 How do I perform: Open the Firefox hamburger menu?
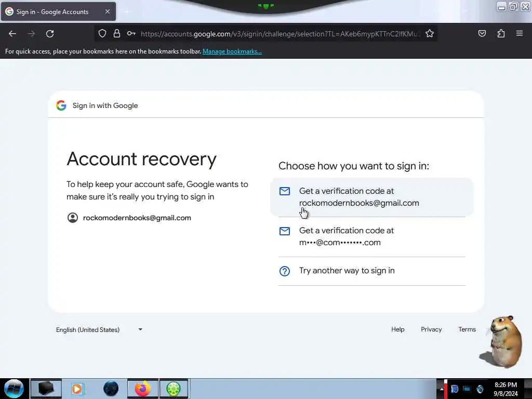click(520, 33)
